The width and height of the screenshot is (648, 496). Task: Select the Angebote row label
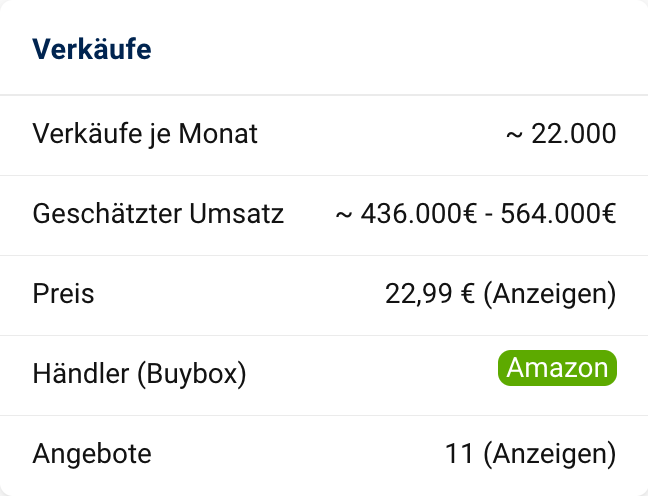92,454
